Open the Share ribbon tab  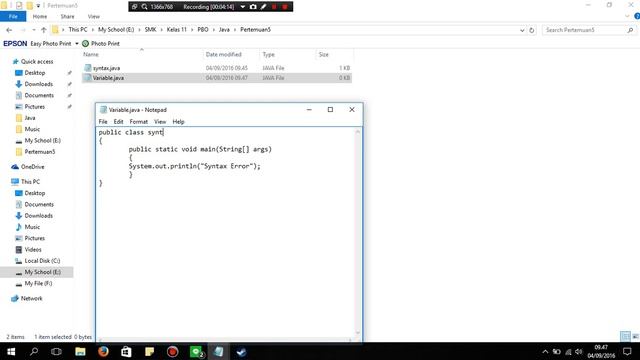coord(67,16)
